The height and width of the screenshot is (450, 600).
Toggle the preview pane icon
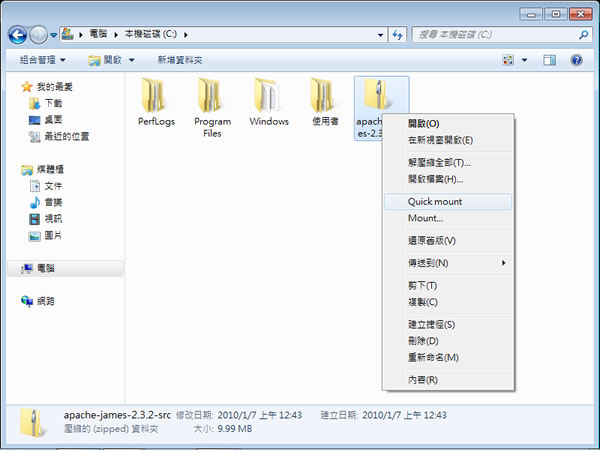549,60
